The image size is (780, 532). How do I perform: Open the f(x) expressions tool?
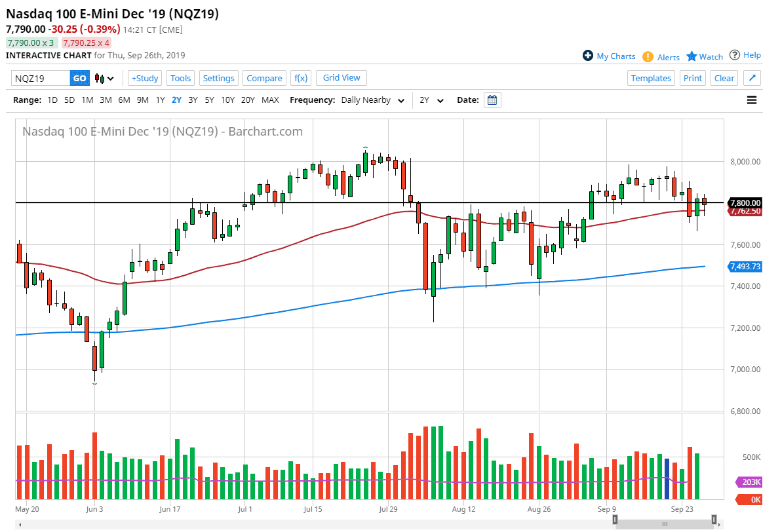301,78
